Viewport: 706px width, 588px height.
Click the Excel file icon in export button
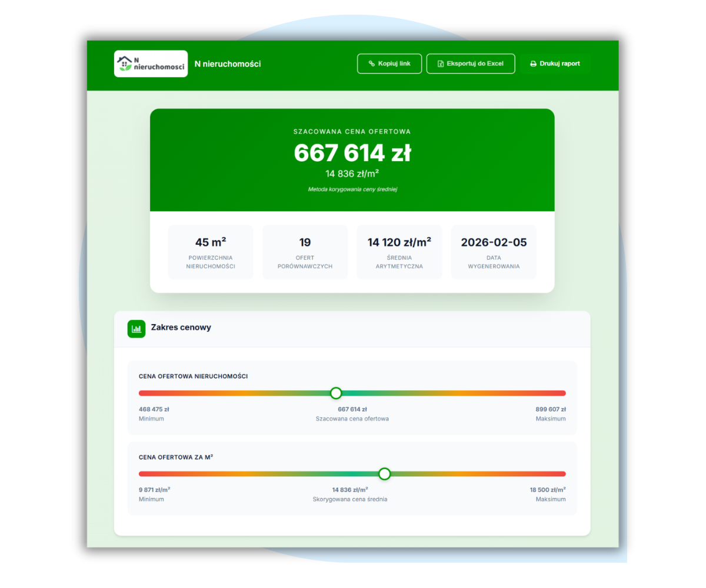(x=441, y=64)
